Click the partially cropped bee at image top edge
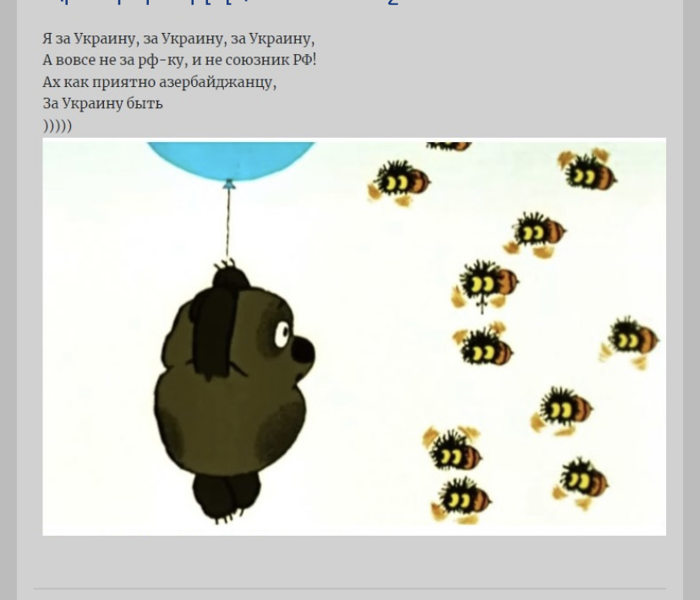 click(x=449, y=146)
